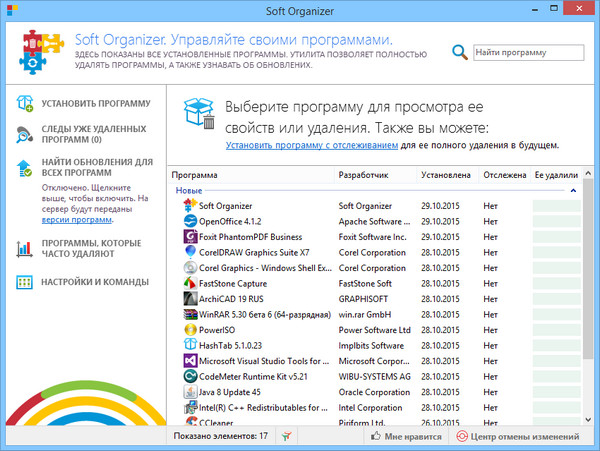Open the 'Установить программу с отслеживанием' link

pos(312,145)
